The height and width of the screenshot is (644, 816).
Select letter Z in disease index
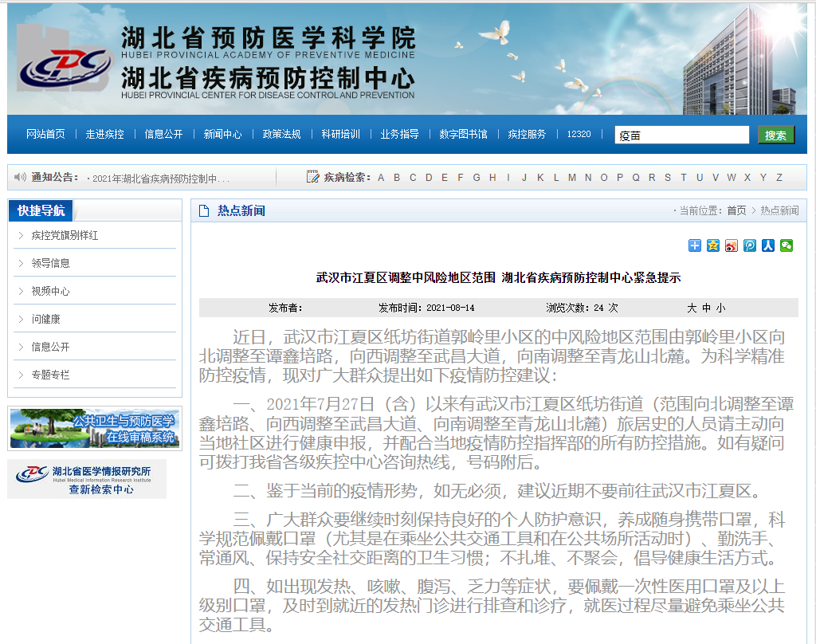coord(779,178)
